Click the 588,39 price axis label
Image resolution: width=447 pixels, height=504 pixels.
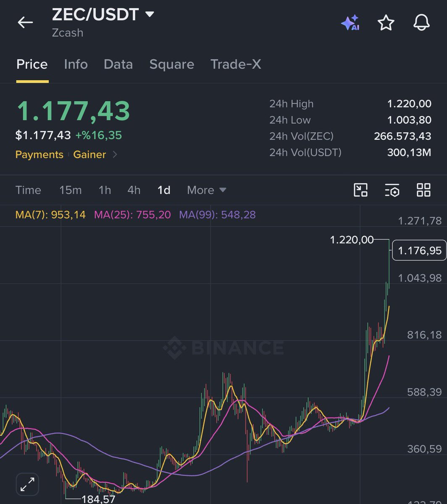(424, 392)
